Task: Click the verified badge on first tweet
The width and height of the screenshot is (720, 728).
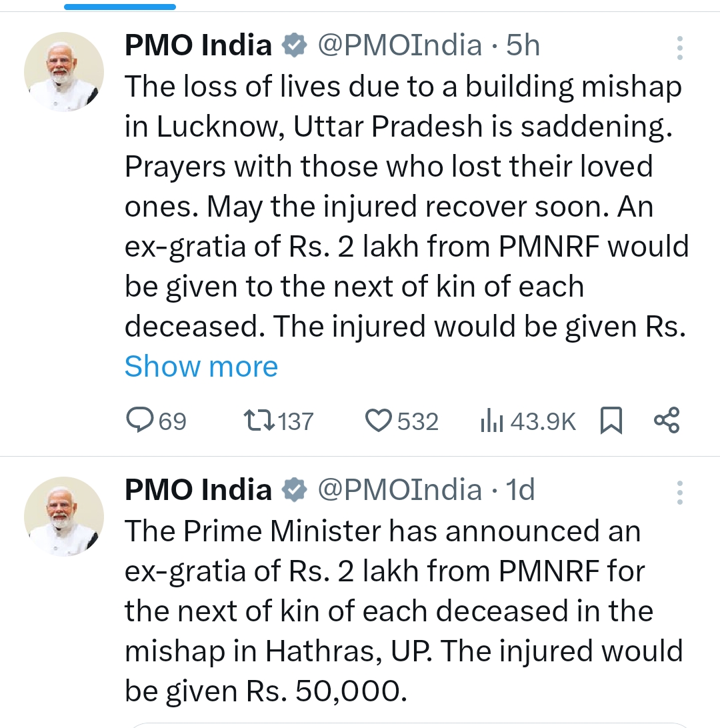Action: pos(293,46)
